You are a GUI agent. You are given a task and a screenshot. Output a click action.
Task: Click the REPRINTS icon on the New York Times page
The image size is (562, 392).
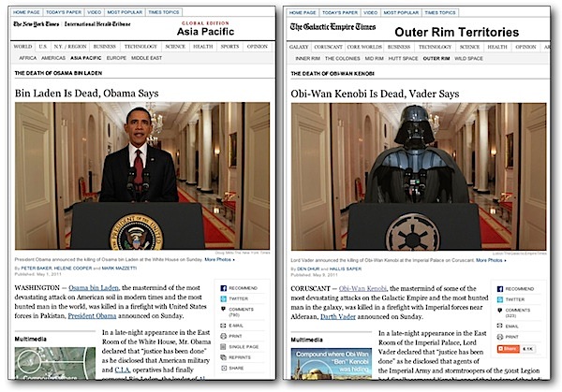click(x=224, y=357)
